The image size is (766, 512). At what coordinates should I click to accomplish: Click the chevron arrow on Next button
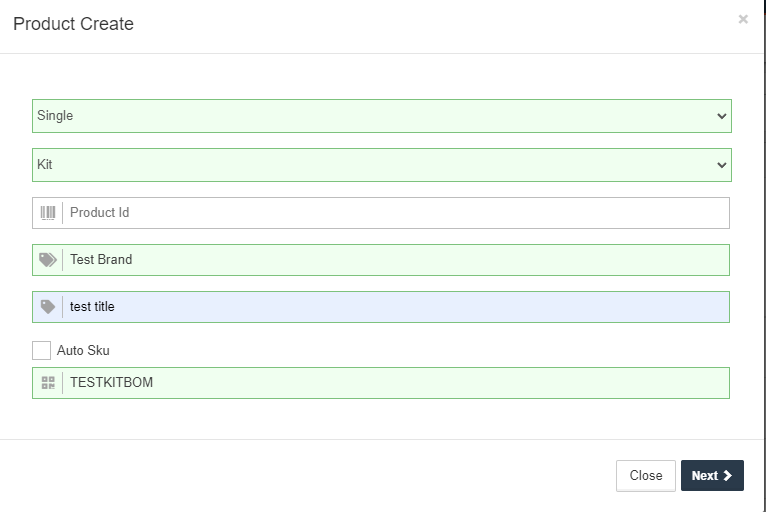[x=728, y=476]
